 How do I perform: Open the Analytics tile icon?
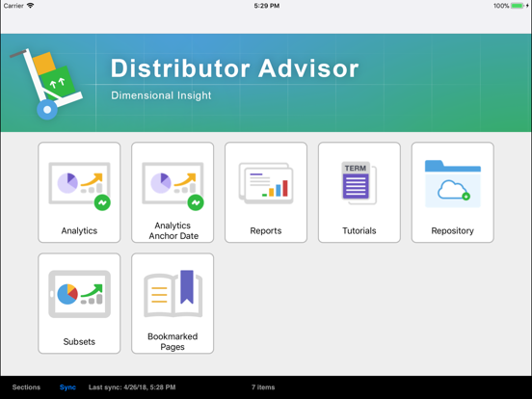click(79, 186)
